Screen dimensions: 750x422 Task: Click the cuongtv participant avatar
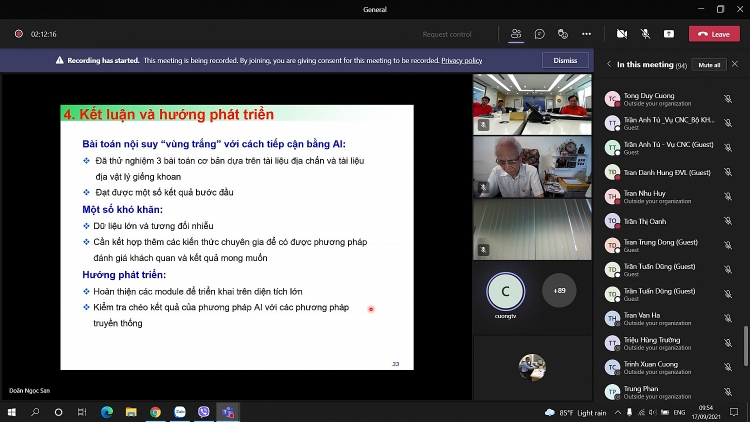click(x=505, y=291)
